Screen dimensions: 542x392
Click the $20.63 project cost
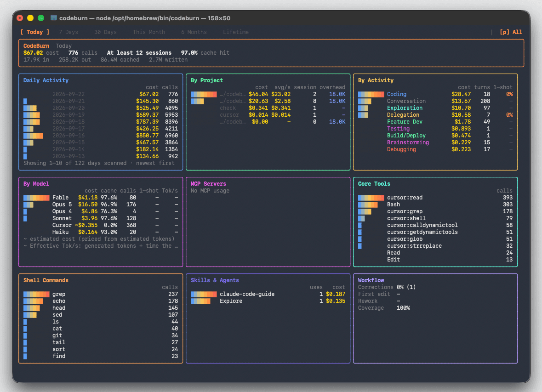[x=258, y=101]
